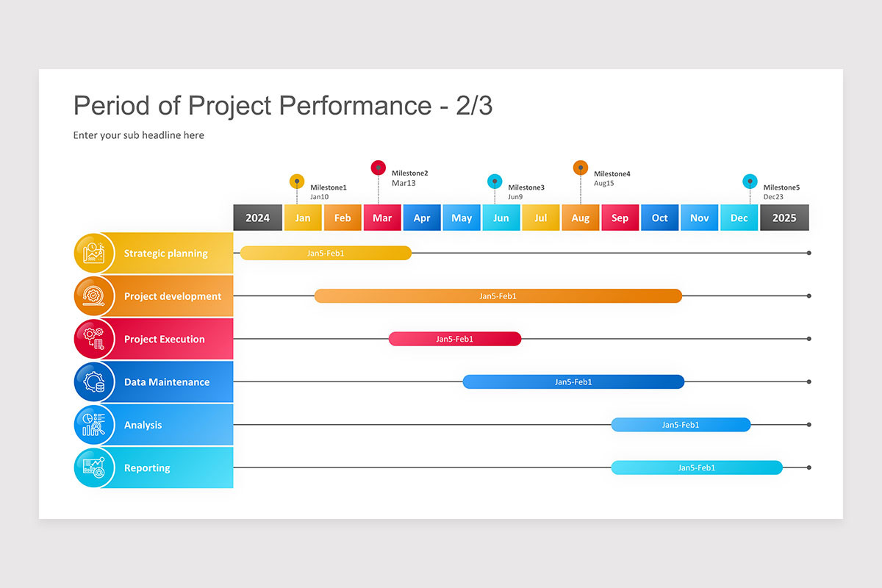Click the 2025 year block

(784, 218)
